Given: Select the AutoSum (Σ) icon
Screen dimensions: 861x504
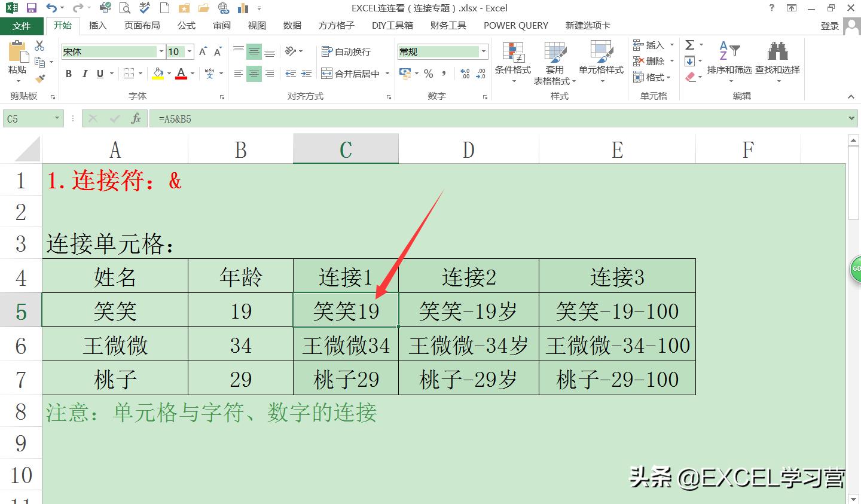Looking at the screenshot, I should (x=691, y=44).
